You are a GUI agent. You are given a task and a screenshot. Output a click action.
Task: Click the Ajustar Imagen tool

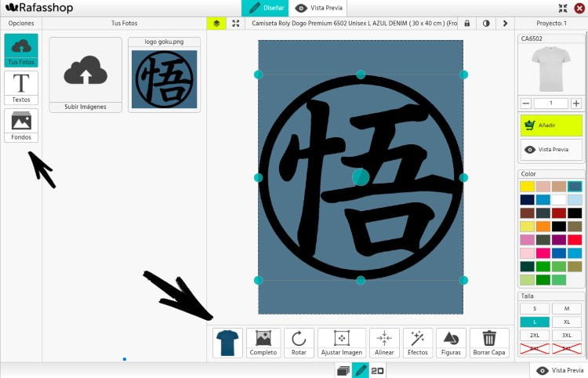(341, 343)
